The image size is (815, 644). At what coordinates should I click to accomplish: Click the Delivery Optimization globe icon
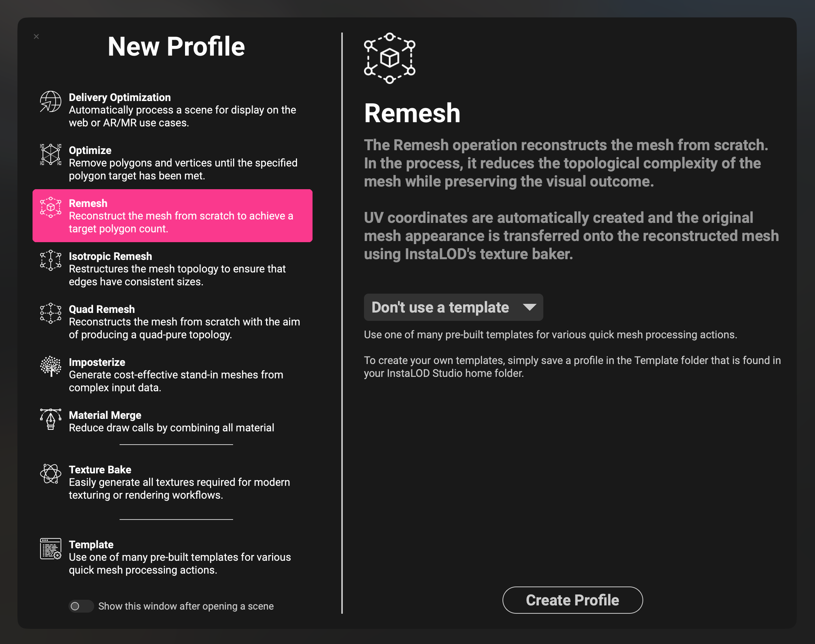(x=50, y=101)
